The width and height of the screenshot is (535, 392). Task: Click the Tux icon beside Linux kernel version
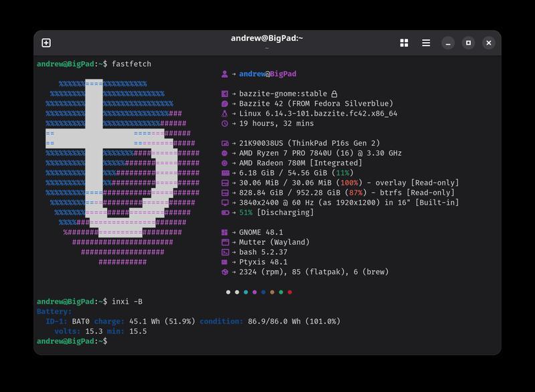pos(225,114)
